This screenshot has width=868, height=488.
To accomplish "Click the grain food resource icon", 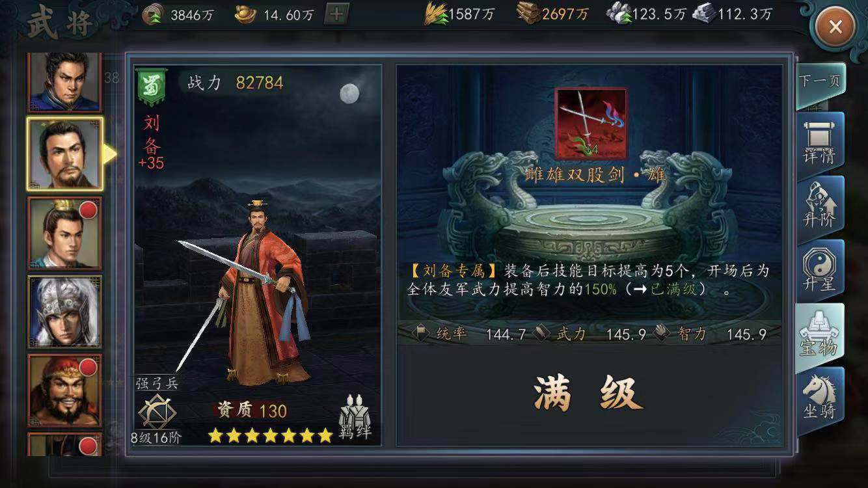I will pyautogui.click(x=435, y=14).
